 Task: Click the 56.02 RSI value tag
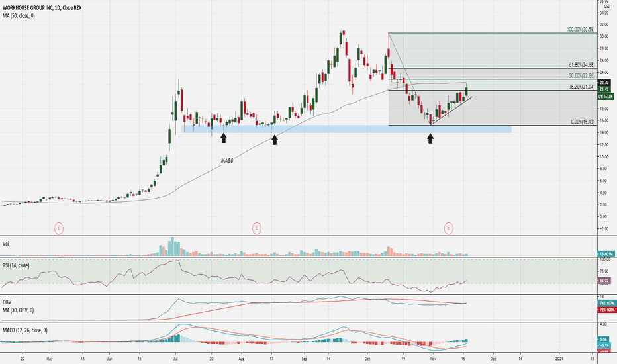[x=604, y=281]
